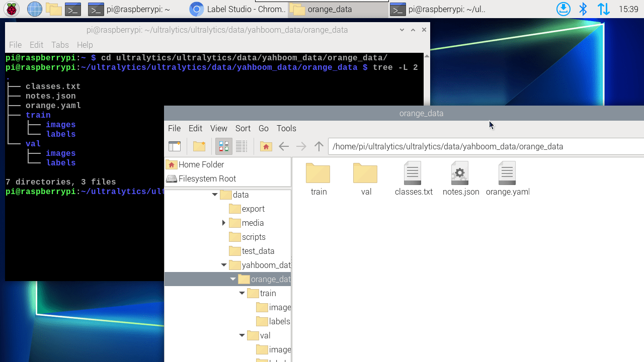Collapse the orange_data tree node
The width and height of the screenshot is (644, 362).
(x=233, y=279)
